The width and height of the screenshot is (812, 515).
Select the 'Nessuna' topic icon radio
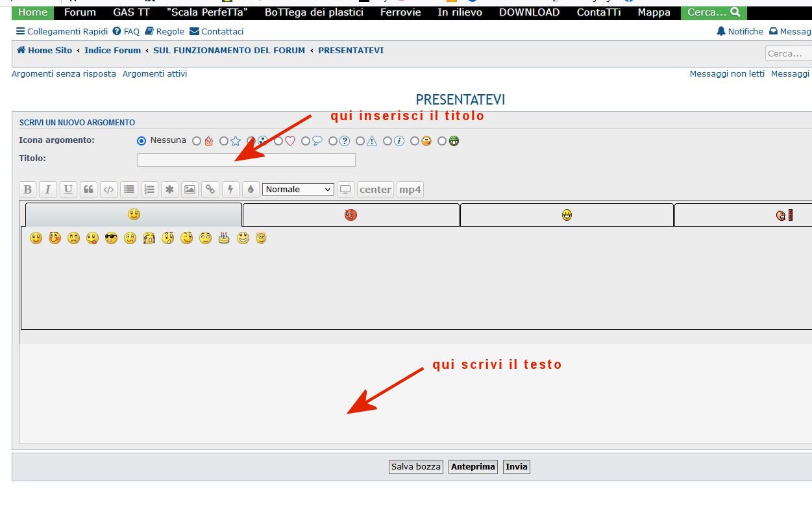(x=141, y=141)
